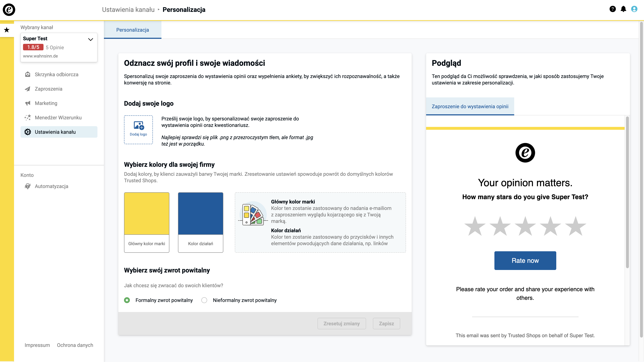Open Menedżer Wizerunku menu item

pos(59,118)
